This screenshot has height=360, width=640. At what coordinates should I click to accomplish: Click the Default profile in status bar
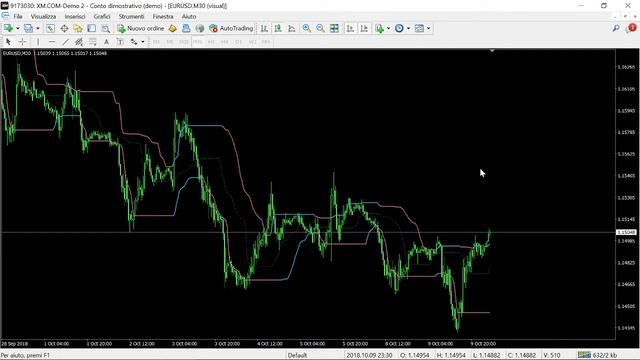coord(297,355)
